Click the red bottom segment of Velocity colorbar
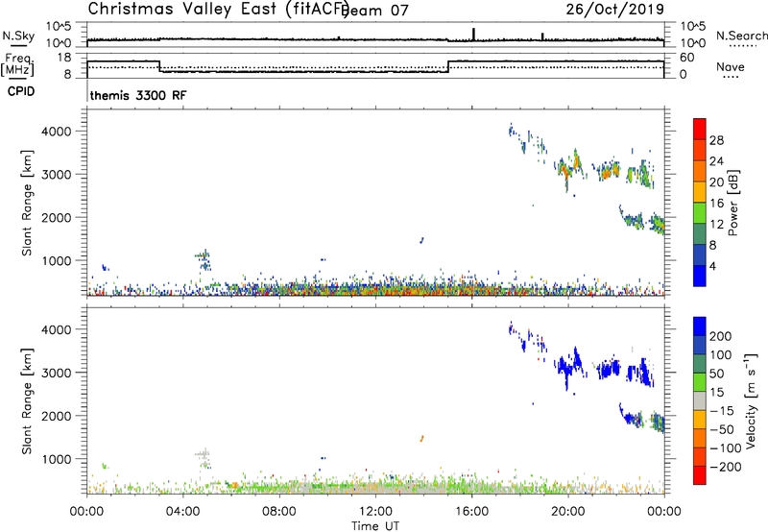This screenshot has height=532, width=768. point(700,475)
